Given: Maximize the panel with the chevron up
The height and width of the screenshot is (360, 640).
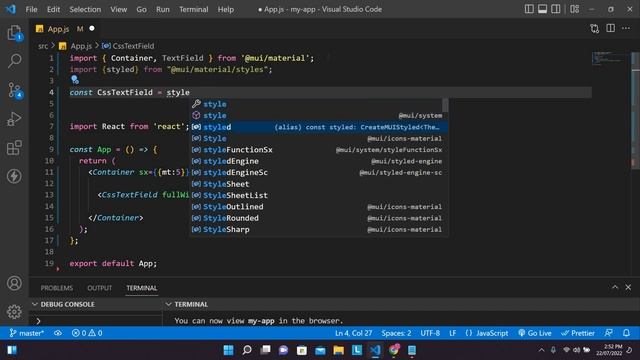Looking at the screenshot, I should pyautogui.click(x=615, y=288).
